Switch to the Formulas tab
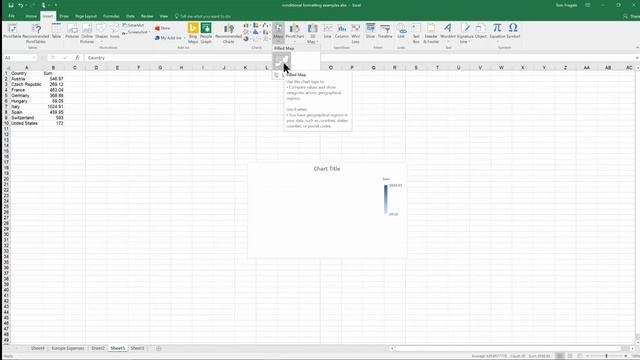Screen dimensions: 640x360 coord(111,16)
